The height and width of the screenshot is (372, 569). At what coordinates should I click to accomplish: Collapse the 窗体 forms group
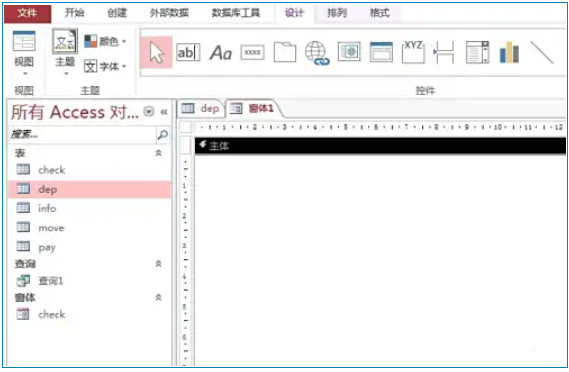[x=158, y=297]
